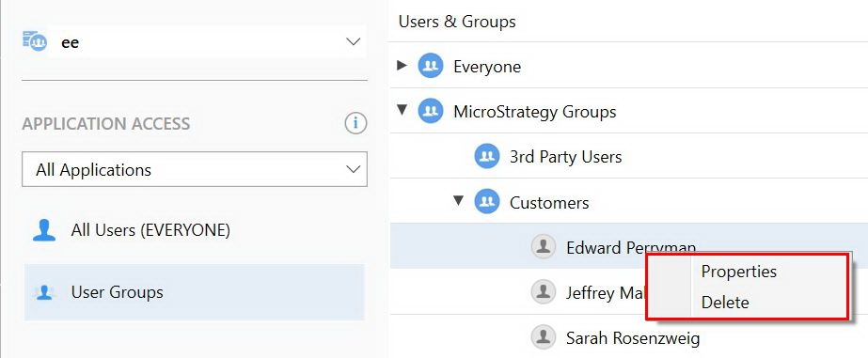Click the Users & Groups header
Screen dimensions: 868x358
(x=457, y=22)
